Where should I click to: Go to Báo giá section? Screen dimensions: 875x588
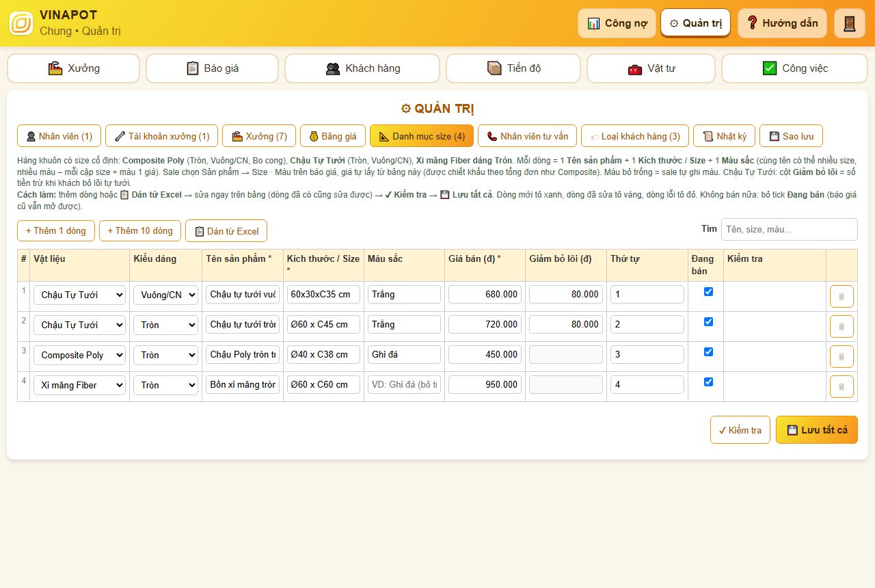click(213, 68)
